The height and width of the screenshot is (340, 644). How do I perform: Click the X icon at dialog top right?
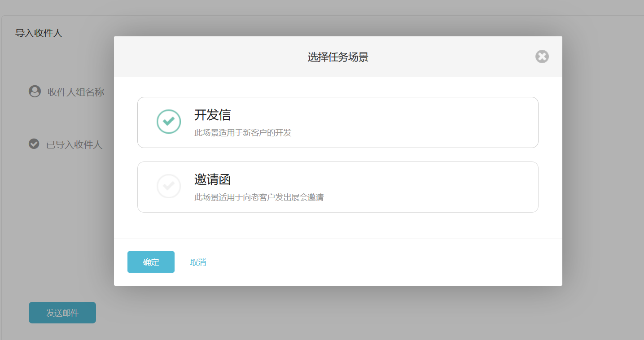[542, 57]
